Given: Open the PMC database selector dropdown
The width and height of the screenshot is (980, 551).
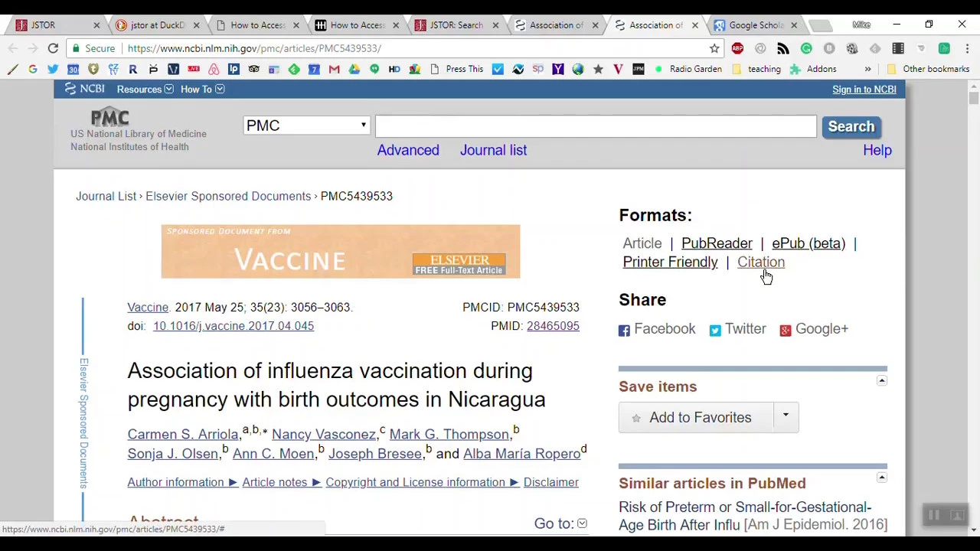Looking at the screenshot, I should tap(307, 126).
